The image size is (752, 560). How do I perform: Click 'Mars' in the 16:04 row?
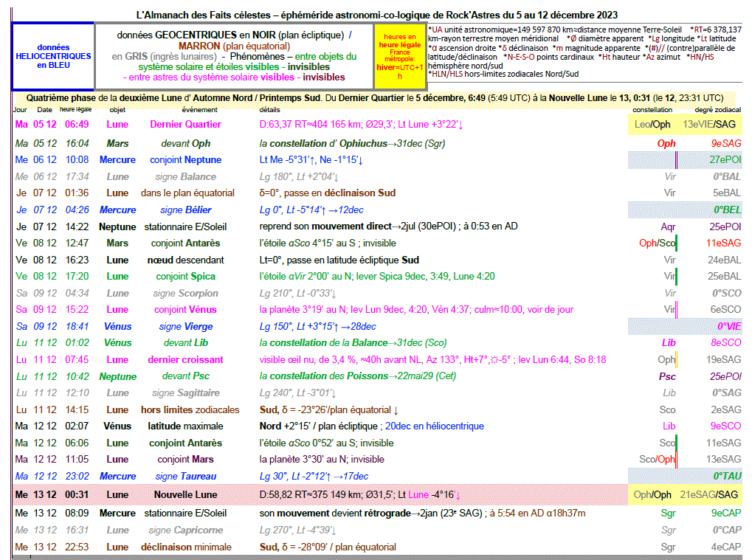click(117, 143)
